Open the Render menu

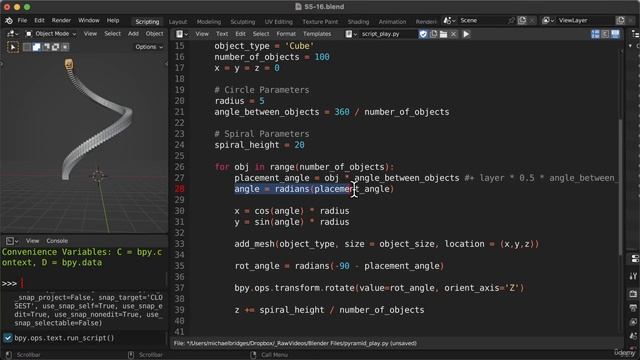[x=61, y=20]
